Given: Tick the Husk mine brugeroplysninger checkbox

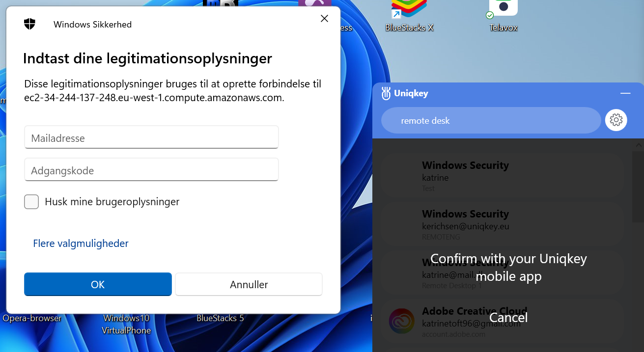Looking at the screenshot, I should 31,202.
